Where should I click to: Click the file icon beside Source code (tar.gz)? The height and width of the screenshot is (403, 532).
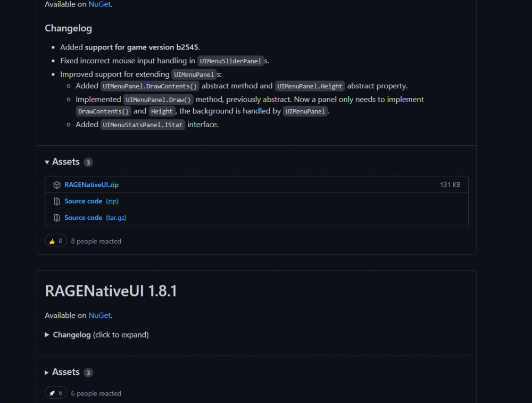[57, 218]
